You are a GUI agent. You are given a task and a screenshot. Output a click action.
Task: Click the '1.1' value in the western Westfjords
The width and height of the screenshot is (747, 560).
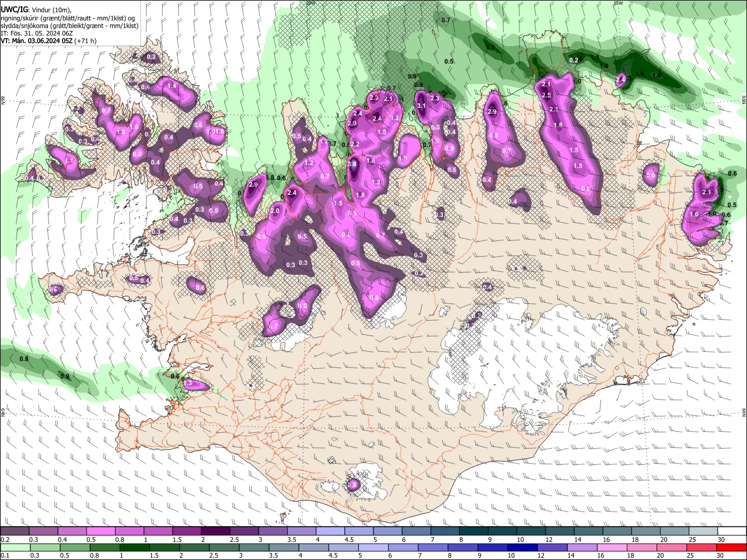69,161
